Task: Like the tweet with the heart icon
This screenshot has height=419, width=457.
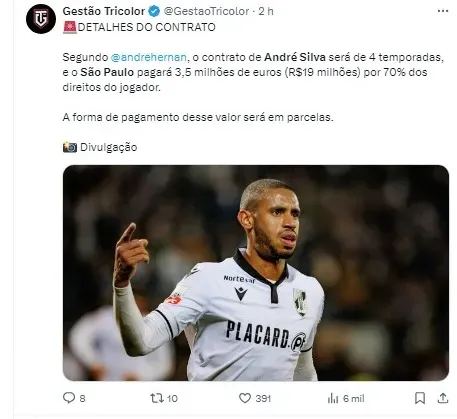Action: [x=245, y=398]
